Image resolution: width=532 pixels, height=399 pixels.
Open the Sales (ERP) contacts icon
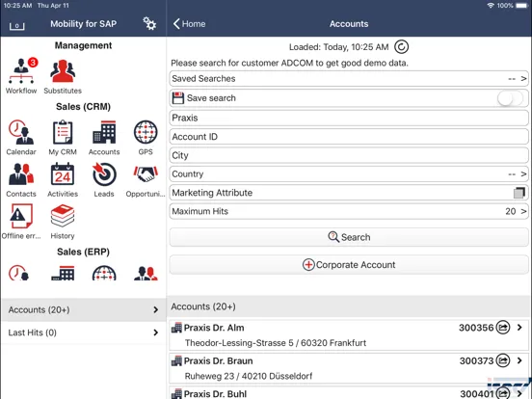146,273
